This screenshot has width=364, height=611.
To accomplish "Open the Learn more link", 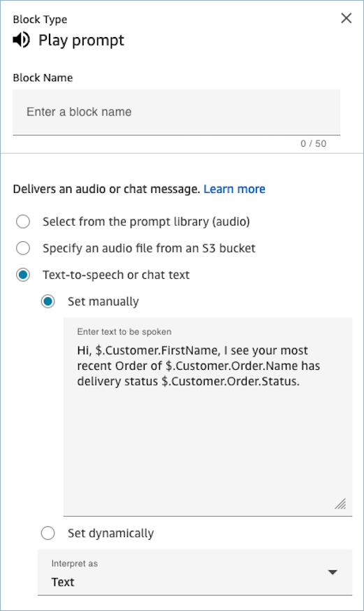I will 234,189.
